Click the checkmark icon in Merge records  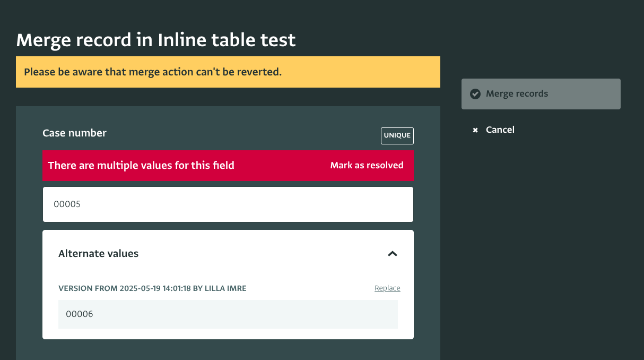point(475,94)
